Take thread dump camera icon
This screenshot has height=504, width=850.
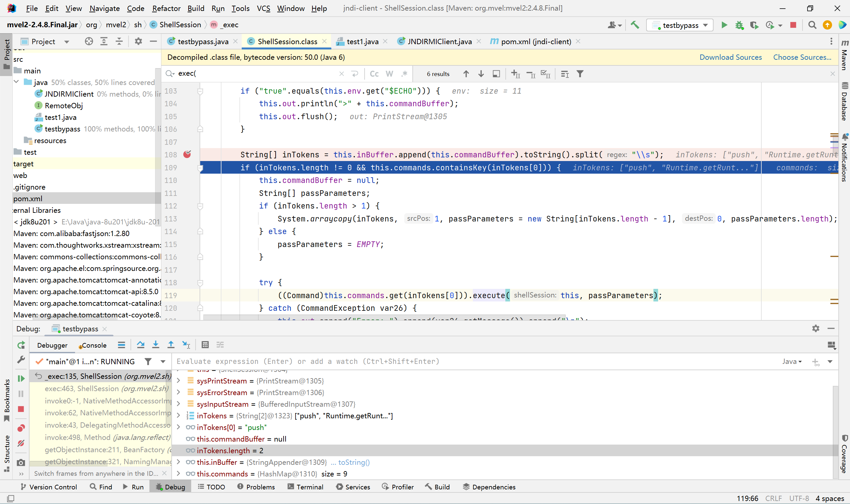pos(21,462)
